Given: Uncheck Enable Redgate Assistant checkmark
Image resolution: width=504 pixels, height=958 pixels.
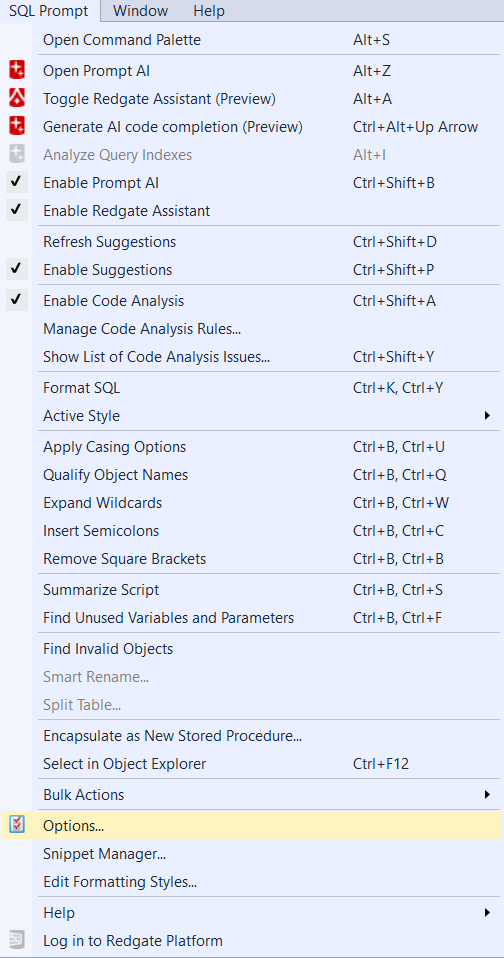Looking at the screenshot, I should point(17,211).
